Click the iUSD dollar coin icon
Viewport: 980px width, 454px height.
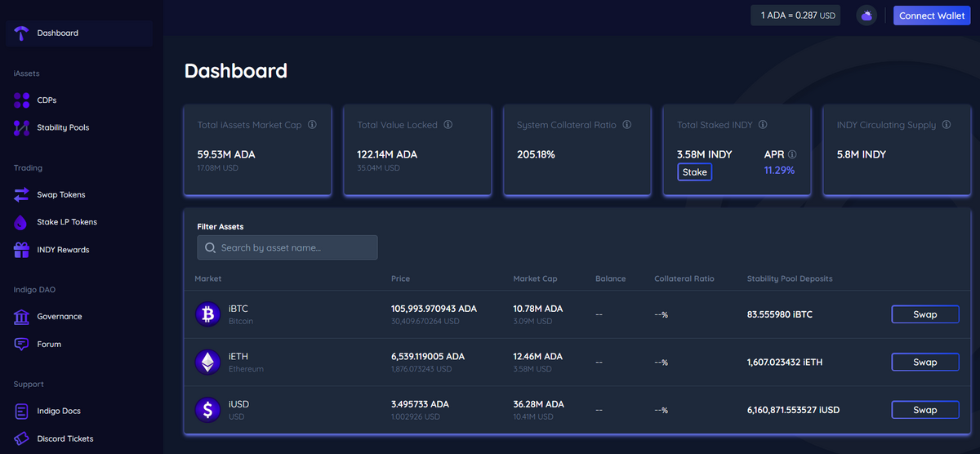[x=208, y=409]
